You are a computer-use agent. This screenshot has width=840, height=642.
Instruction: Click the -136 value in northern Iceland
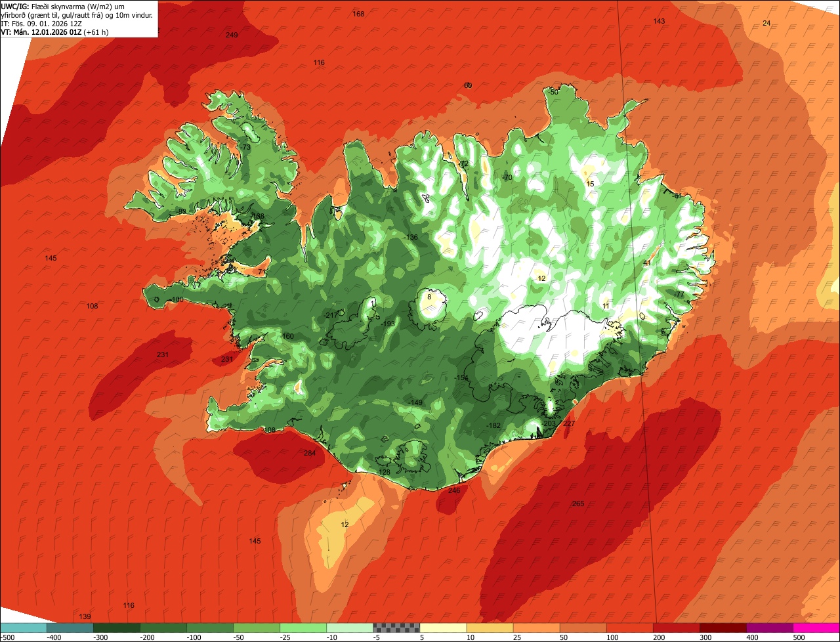click(x=411, y=237)
